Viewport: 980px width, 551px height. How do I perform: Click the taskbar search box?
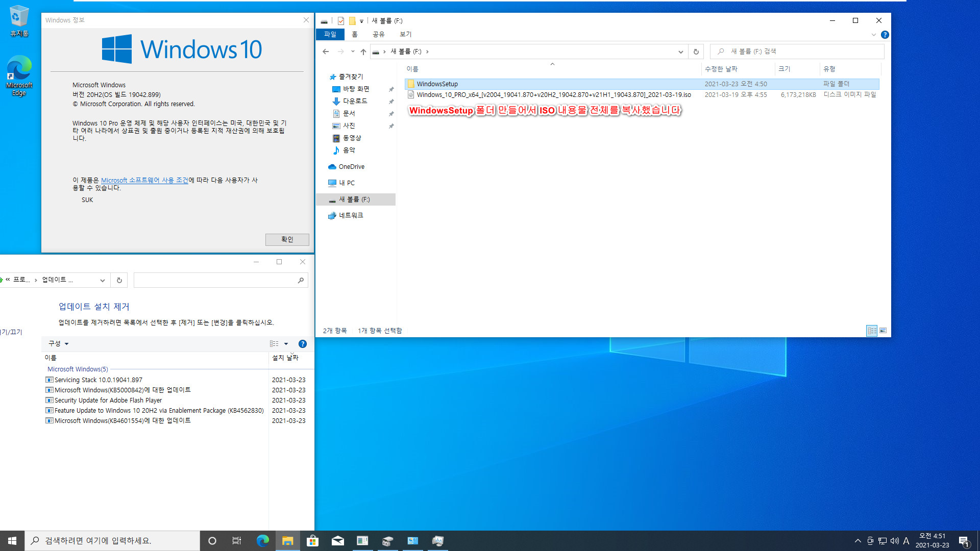pyautogui.click(x=112, y=541)
